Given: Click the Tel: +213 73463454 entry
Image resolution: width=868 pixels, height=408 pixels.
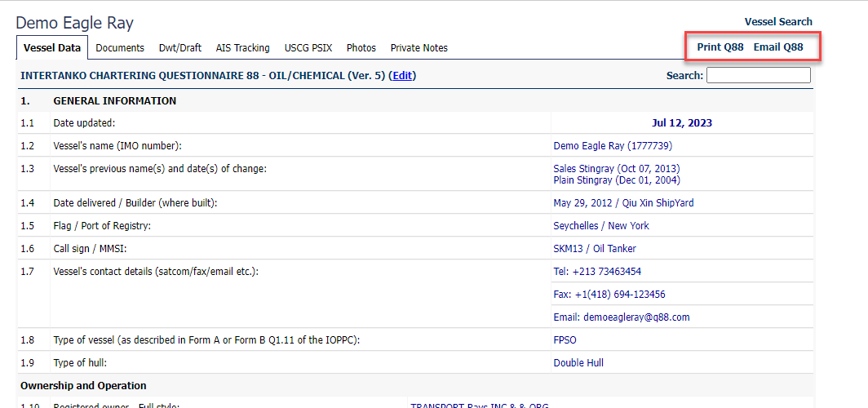Looking at the screenshot, I should tap(597, 271).
